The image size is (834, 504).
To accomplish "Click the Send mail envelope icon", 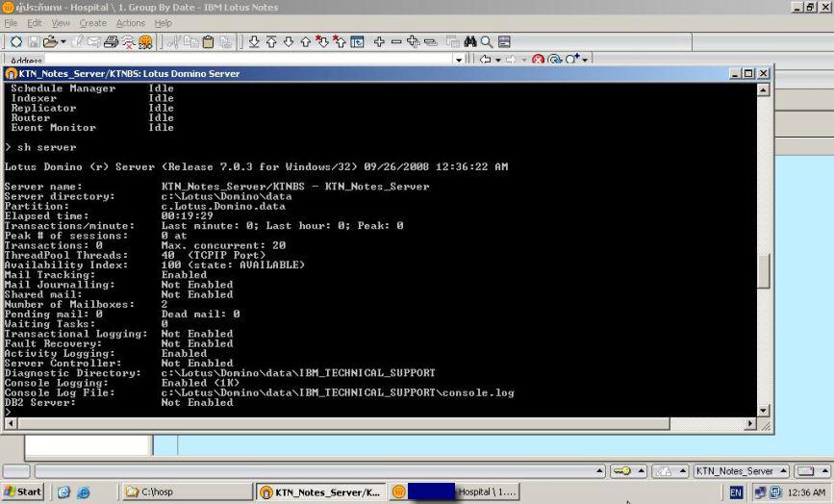I will pyautogui.click(x=93, y=41).
